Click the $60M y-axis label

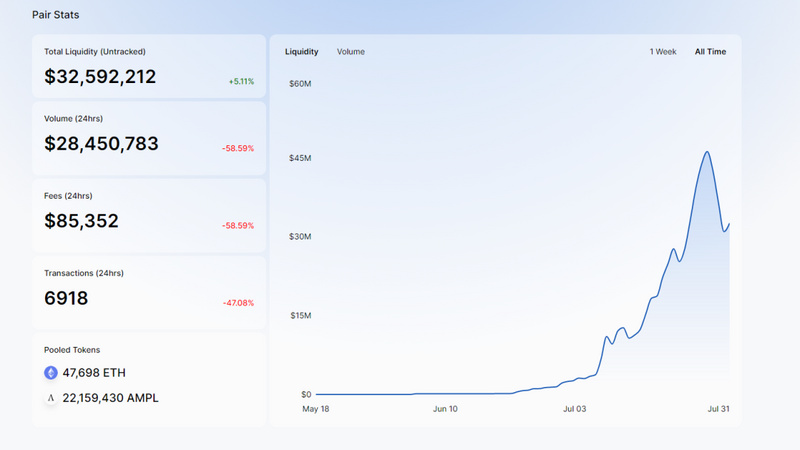point(300,83)
